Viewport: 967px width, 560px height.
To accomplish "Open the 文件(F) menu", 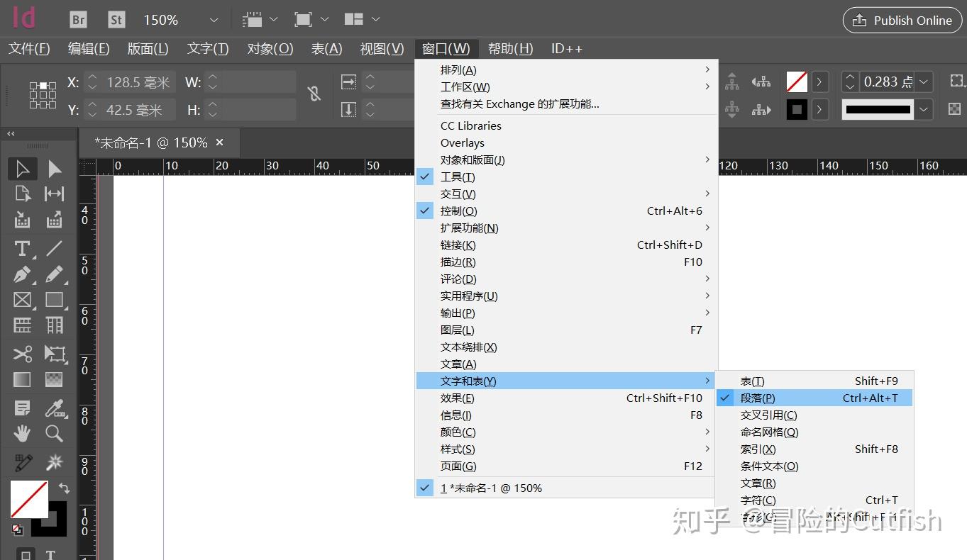I will (29, 48).
